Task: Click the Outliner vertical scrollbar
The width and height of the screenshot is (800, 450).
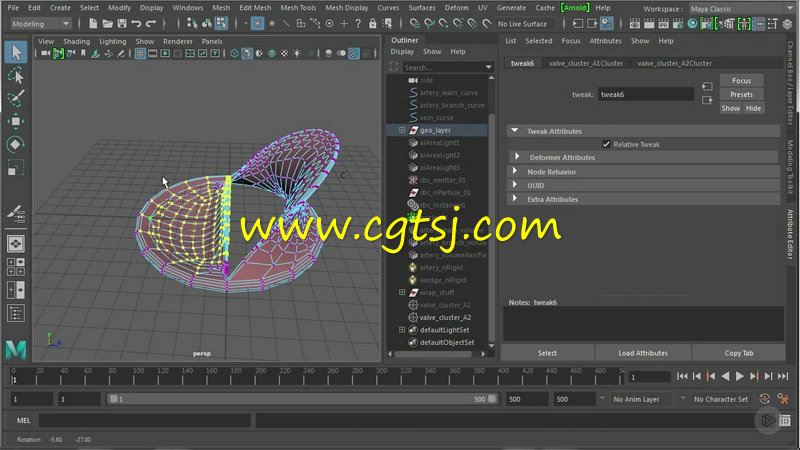Action: pyautogui.click(x=491, y=227)
